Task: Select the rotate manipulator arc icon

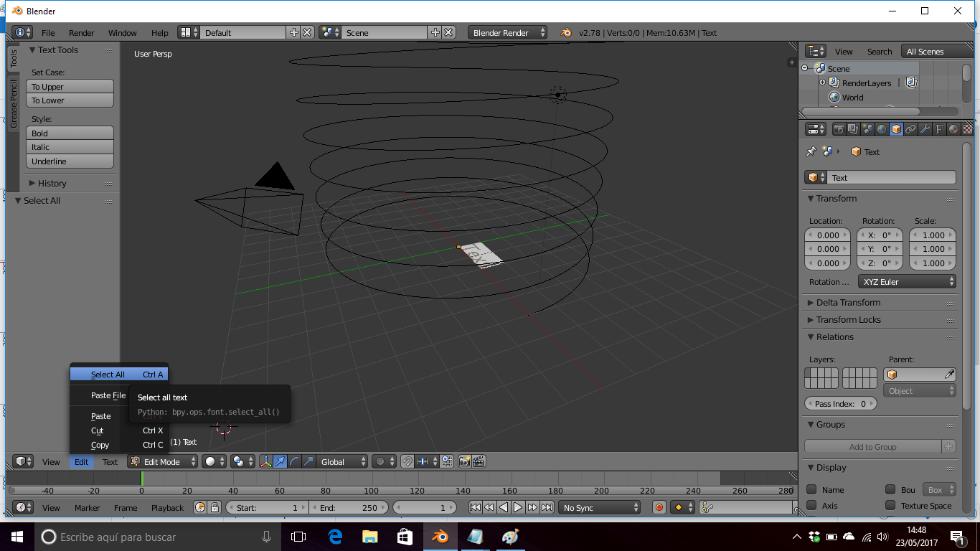Action: (294, 461)
